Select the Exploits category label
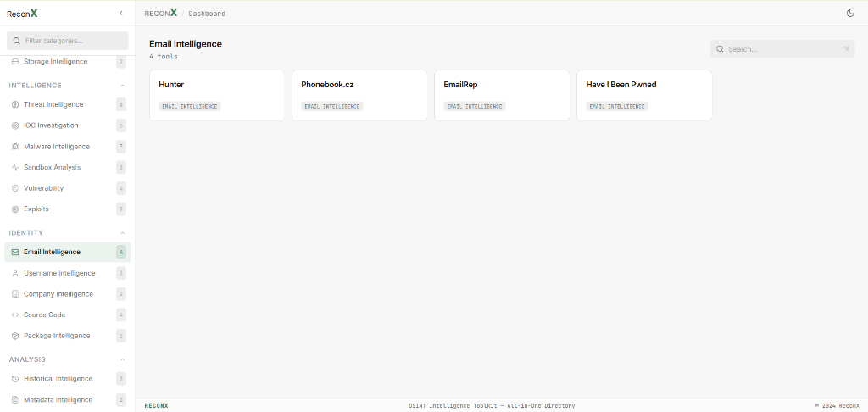Viewport: 868px width, 412px height. tap(36, 209)
